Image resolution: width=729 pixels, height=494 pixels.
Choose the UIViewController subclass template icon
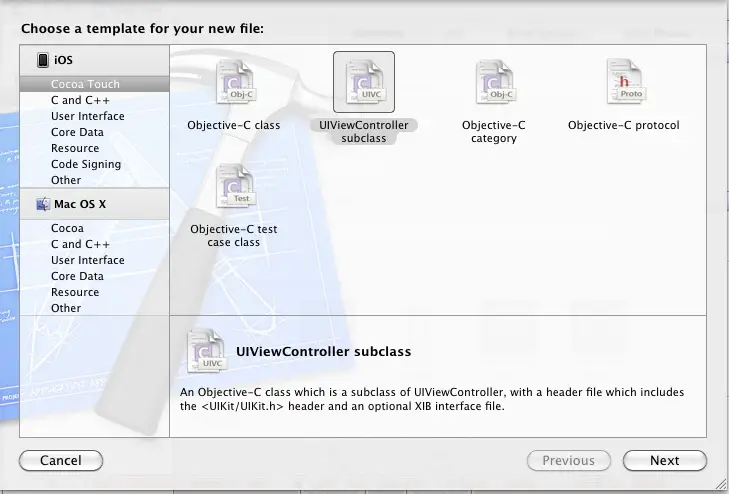[x=364, y=82]
